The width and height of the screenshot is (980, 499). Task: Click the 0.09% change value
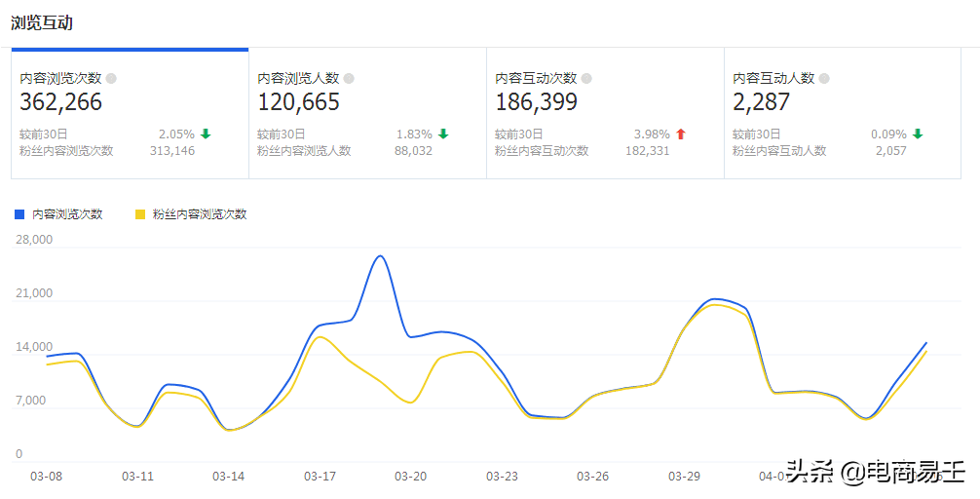pyautogui.click(x=888, y=134)
